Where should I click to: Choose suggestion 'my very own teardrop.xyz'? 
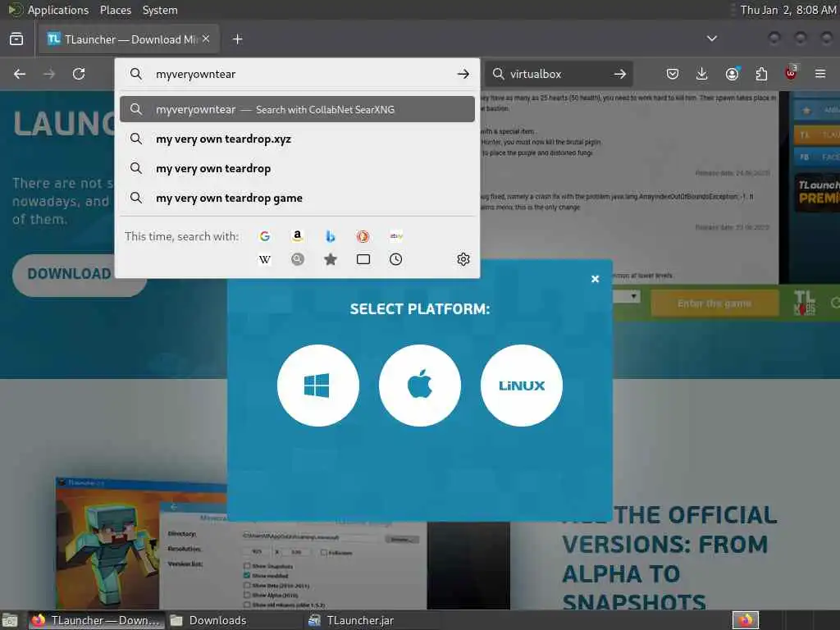click(x=297, y=139)
